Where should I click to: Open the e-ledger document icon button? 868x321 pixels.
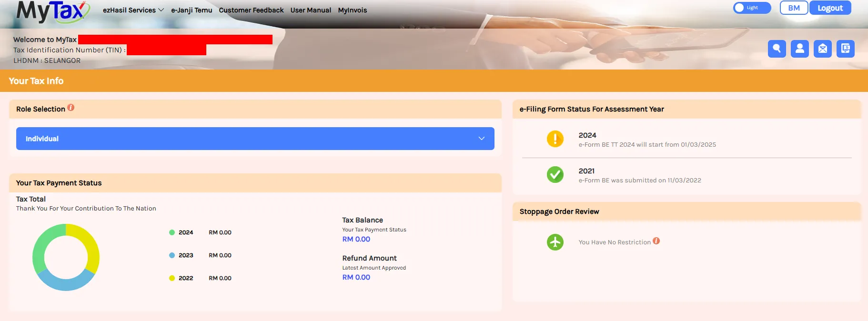(845, 49)
